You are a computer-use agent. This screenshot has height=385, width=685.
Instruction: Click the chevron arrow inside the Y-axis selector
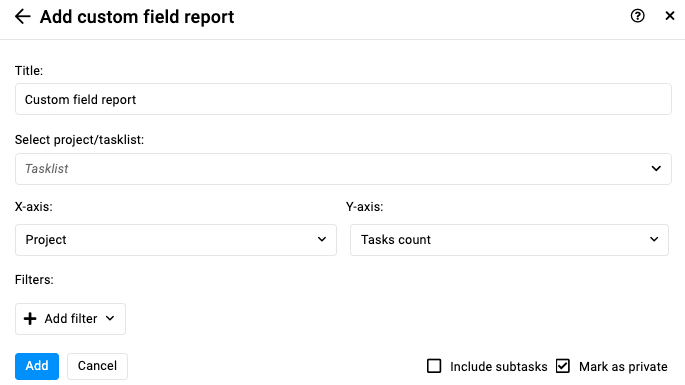click(x=654, y=239)
